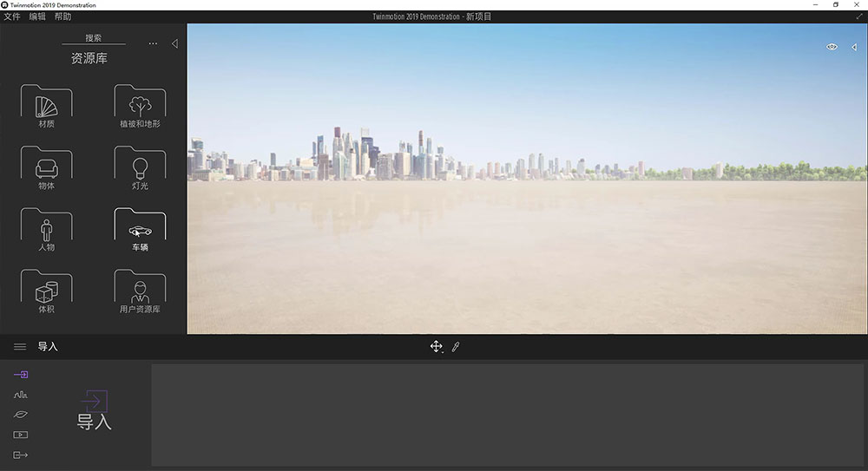Image resolution: width=868 pixels, height=471 pixels.
Task: Click the large 导入 import button
Action: tap(95, 411)
